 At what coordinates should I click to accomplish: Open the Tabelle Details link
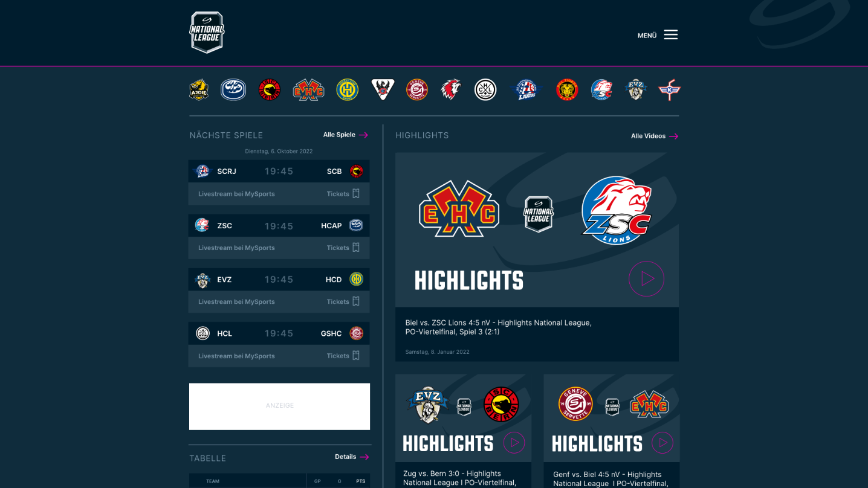click(352, 457)
